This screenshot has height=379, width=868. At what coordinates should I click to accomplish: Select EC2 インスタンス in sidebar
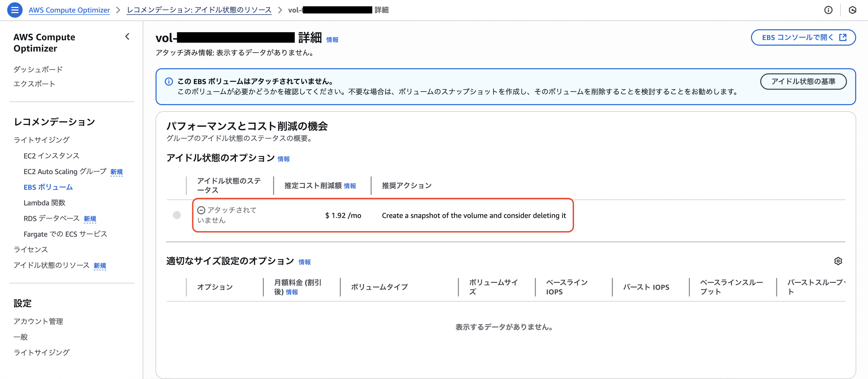52,155
